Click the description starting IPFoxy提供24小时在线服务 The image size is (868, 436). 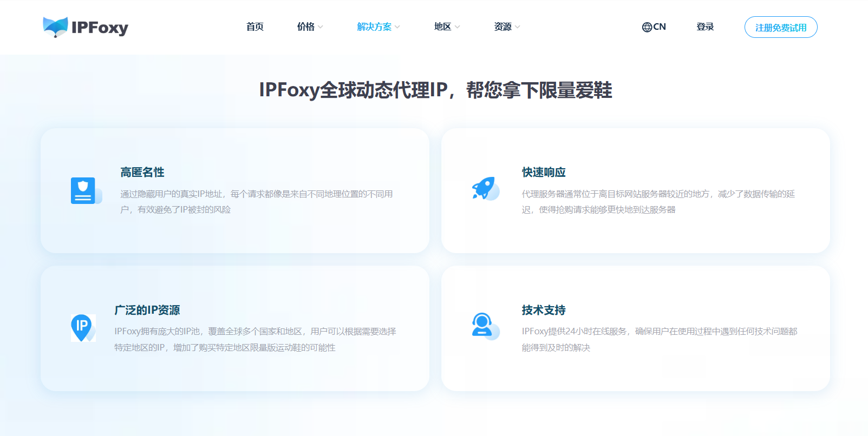660,339
